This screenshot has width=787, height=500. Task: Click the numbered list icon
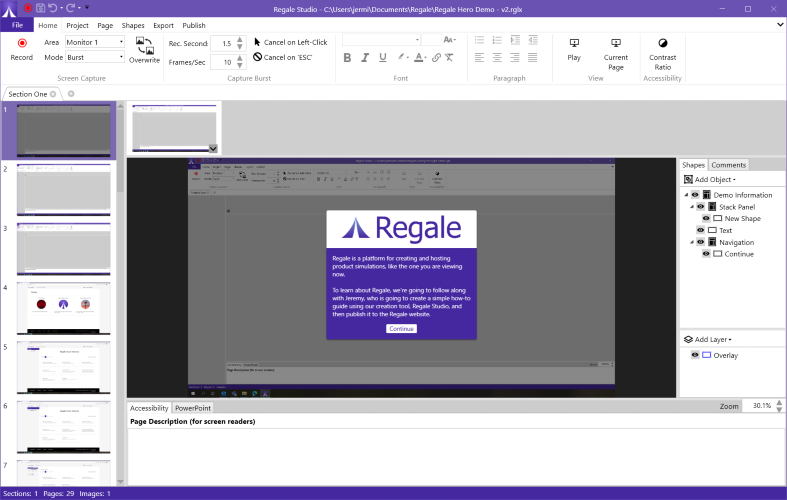[497, 40]
